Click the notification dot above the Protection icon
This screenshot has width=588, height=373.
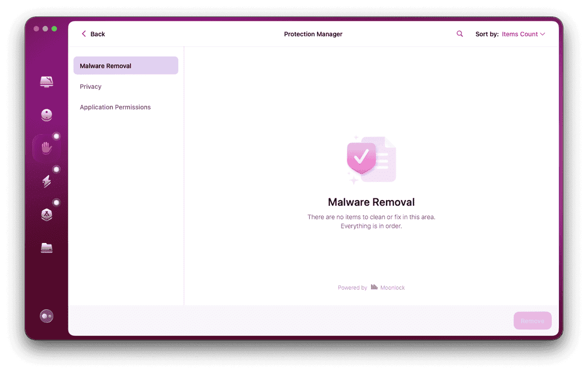pos(56,136)
